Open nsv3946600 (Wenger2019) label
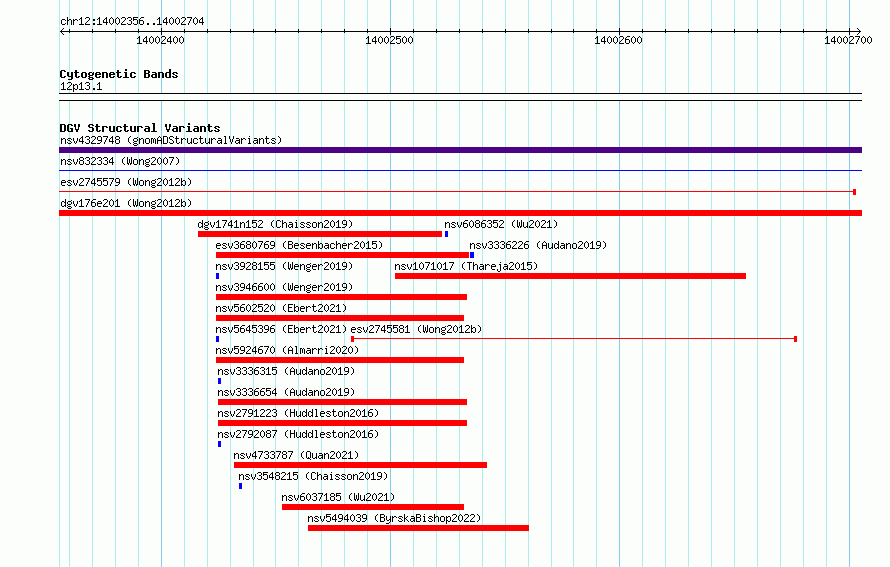 [284, 287]
